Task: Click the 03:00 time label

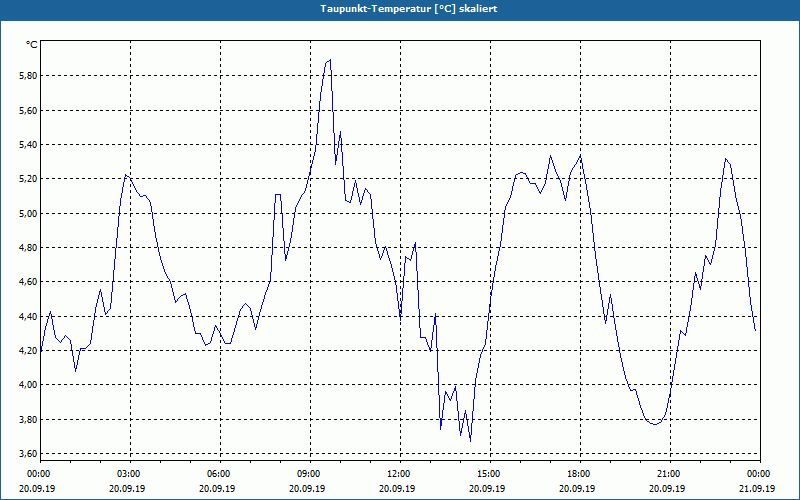Action: pyautogui.click(x=130, y=474)
